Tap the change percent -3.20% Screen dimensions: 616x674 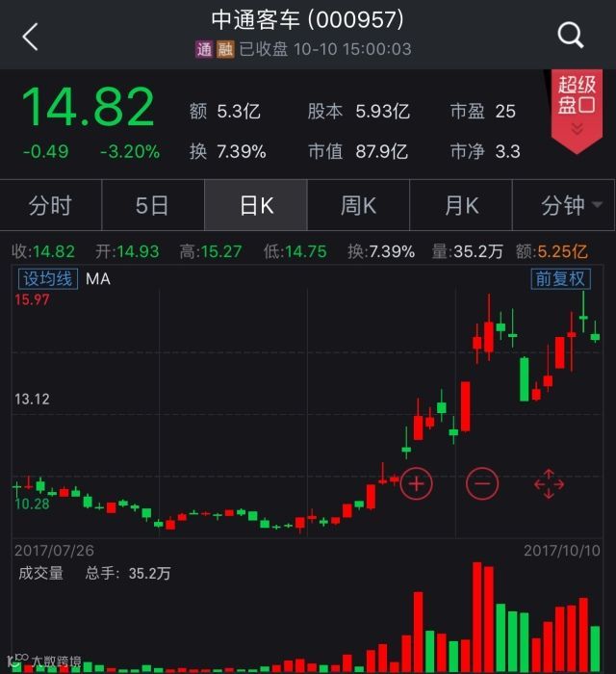click(130, 152)
